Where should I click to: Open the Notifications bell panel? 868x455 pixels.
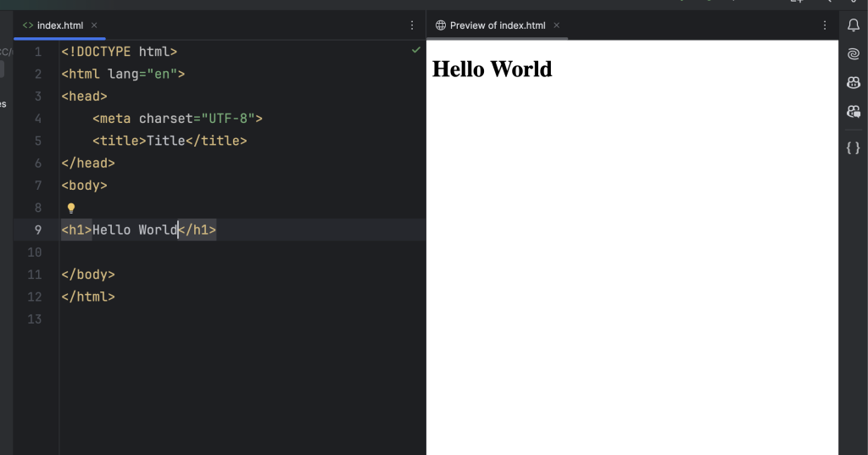pyautogui.click(x=854, y=25)
